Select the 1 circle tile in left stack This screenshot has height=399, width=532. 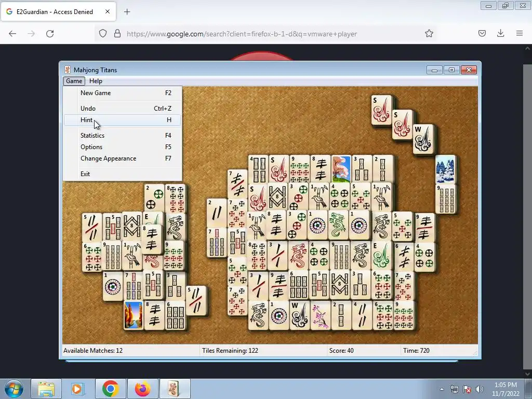tap(113, 286)
